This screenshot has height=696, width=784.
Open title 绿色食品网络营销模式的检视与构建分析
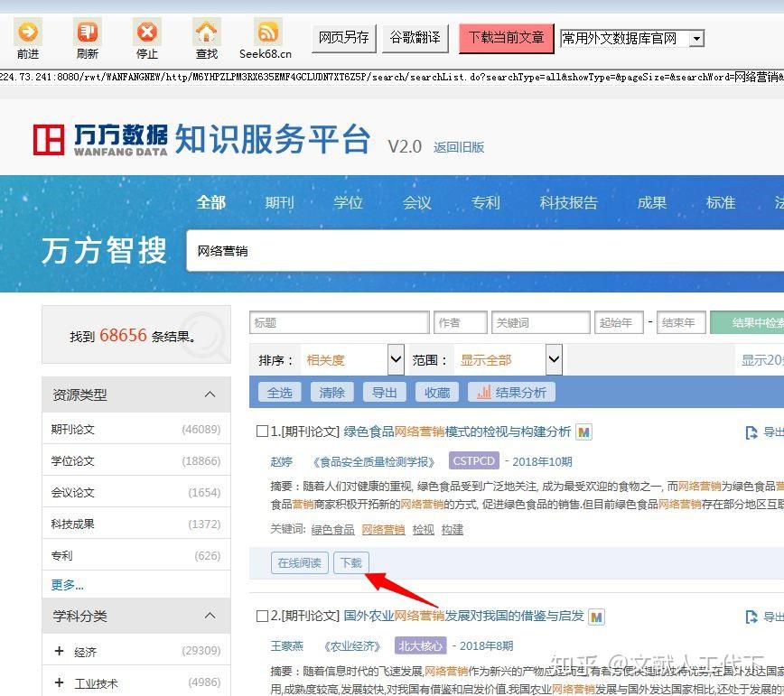[457, 432]
